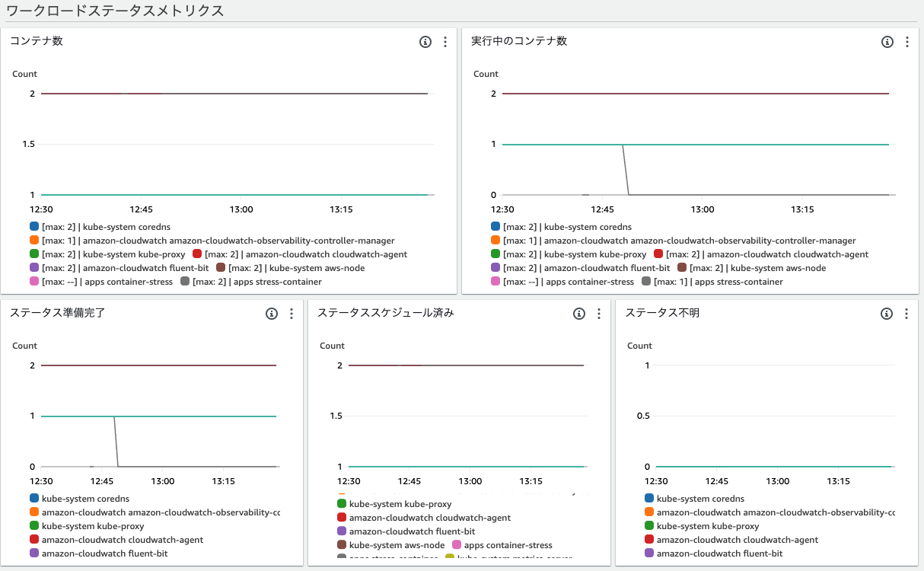Toggle brown aws-node swatch in ステータススケジュール済み legend

click(342, 545)
